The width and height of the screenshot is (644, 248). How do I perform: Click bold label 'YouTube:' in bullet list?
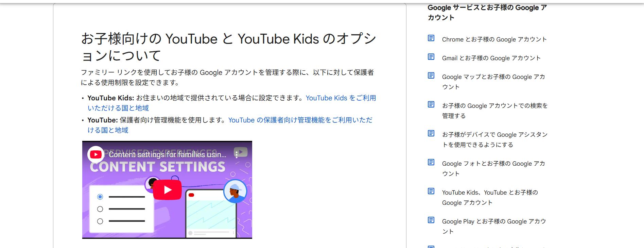pos(103,120)
